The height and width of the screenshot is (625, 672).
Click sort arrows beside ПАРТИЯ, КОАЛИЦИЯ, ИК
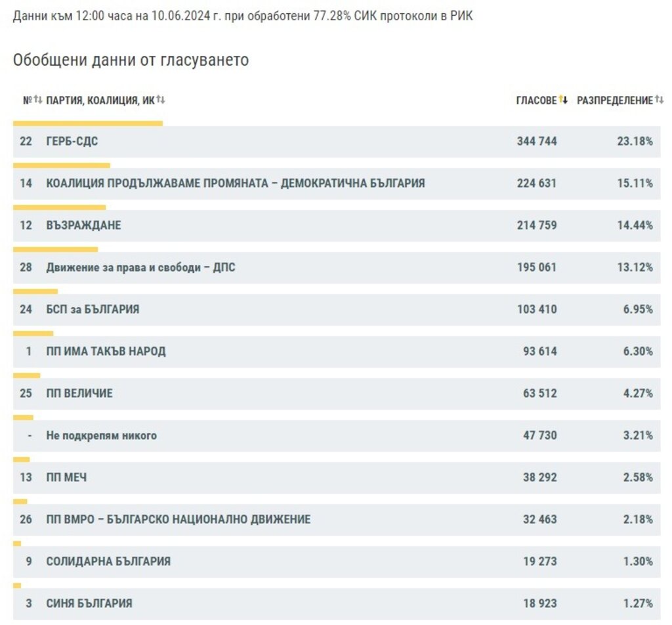pos(161,100)
